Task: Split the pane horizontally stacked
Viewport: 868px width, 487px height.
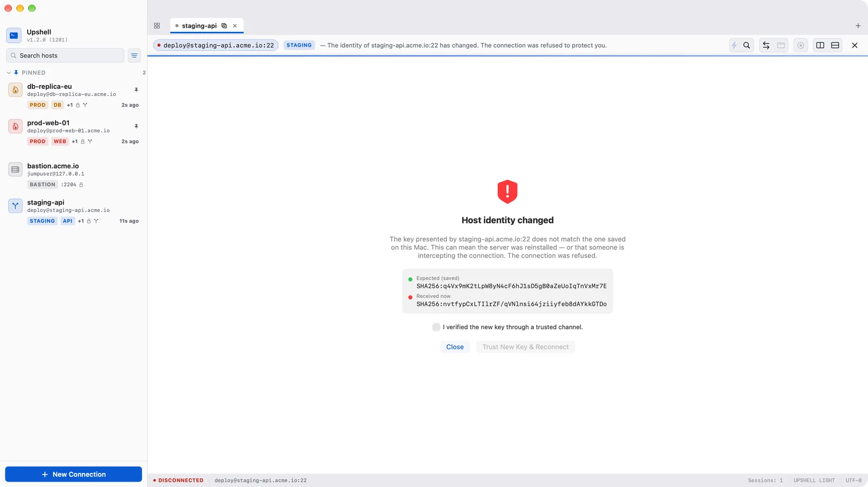Action: click(x=835, y=46)
